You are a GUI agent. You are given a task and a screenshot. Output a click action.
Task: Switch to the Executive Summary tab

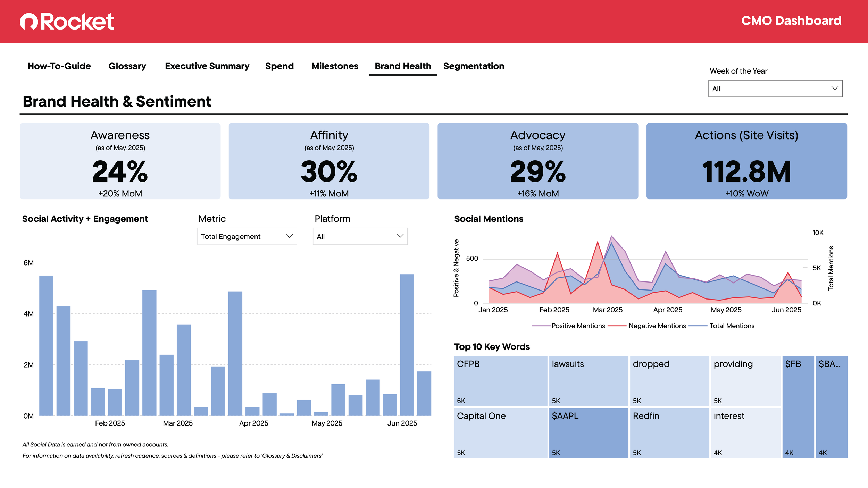tap(207, 66)
